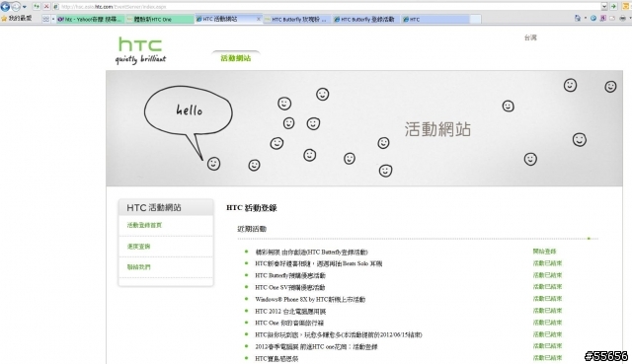The image size is (632, 364).
Task: Click the HTC 活動登錄 heading
Action: [x=252, y=208]
